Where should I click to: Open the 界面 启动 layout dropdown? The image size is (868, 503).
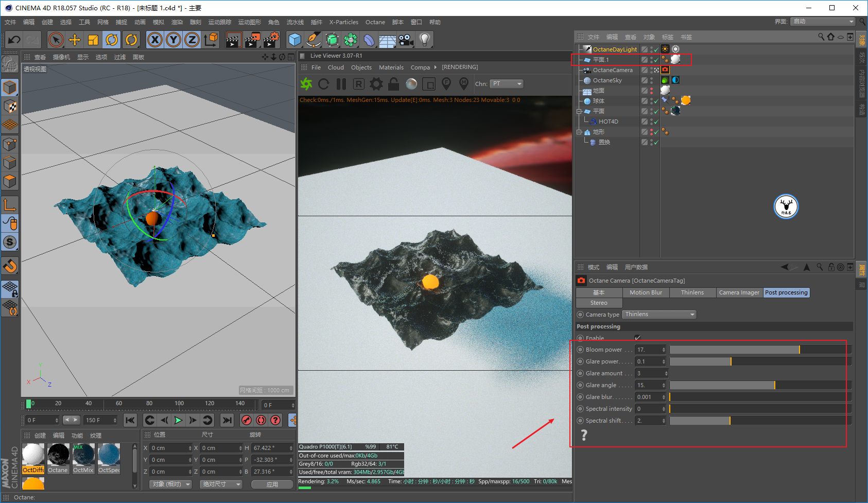[824, 21]
